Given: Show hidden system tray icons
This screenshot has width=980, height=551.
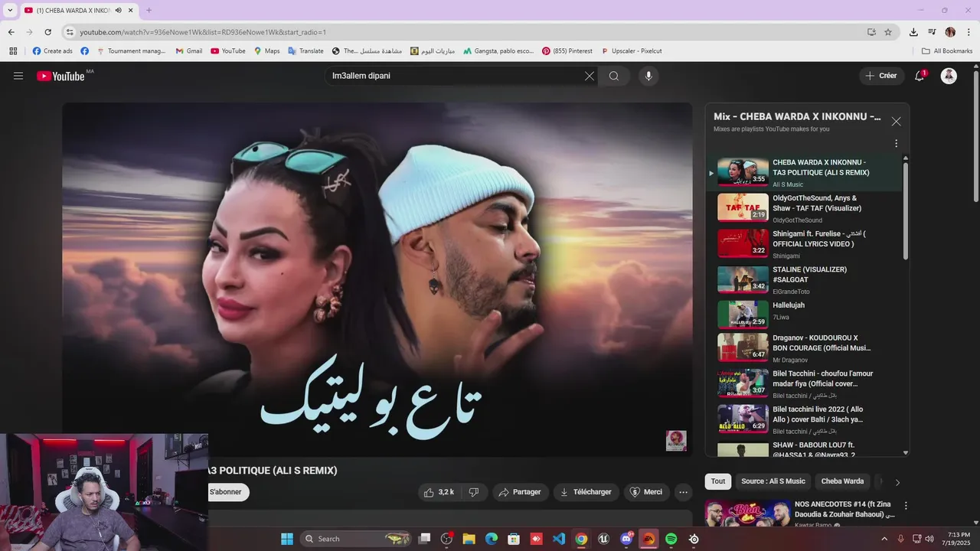Looking at the screenshot, I should (884, 539).
